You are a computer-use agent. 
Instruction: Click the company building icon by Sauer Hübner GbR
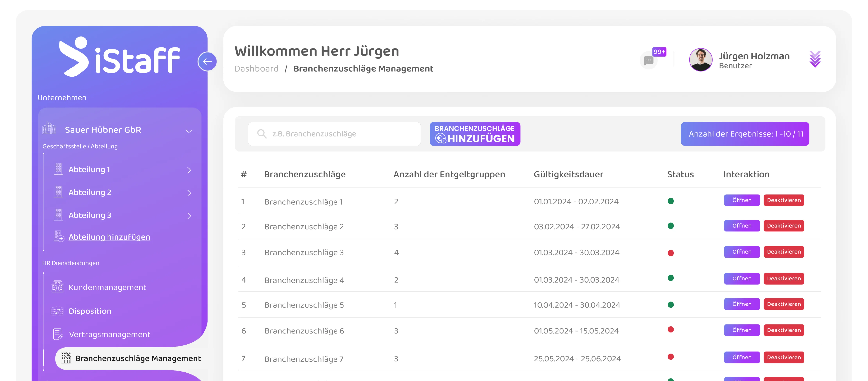click(x=49, y=128)
